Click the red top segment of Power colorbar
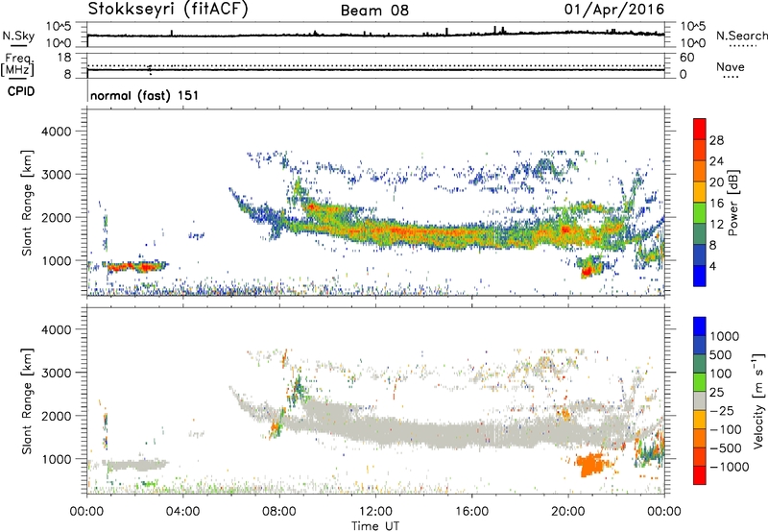This screenshot has height=532, width=768. point(700,129)
